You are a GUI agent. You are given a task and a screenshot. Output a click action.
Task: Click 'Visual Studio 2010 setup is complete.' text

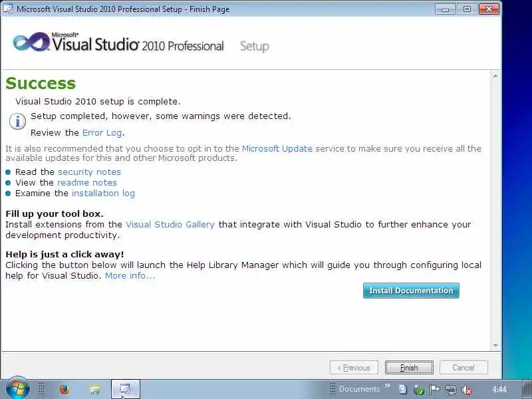coord(98,101)
